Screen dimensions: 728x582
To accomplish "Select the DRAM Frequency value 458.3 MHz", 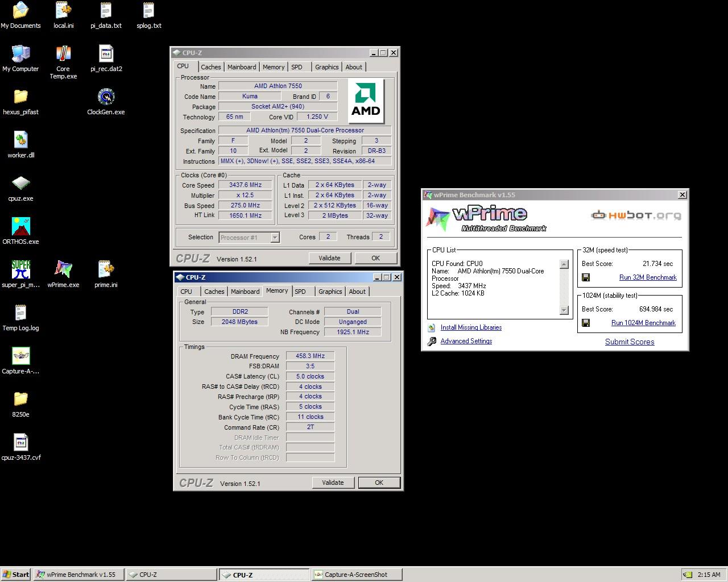I will coord(310,356).
